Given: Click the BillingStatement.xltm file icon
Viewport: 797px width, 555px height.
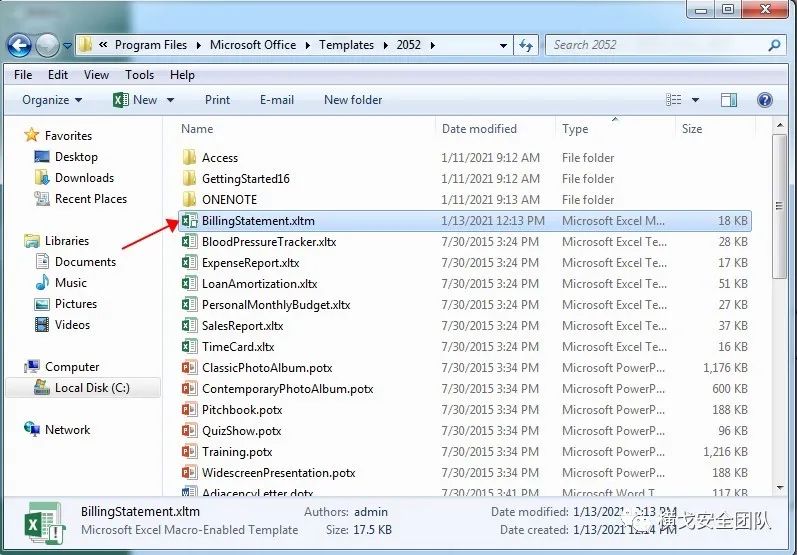Looking at the screenshot, I should pyautogui.click(x=189, y=220).
